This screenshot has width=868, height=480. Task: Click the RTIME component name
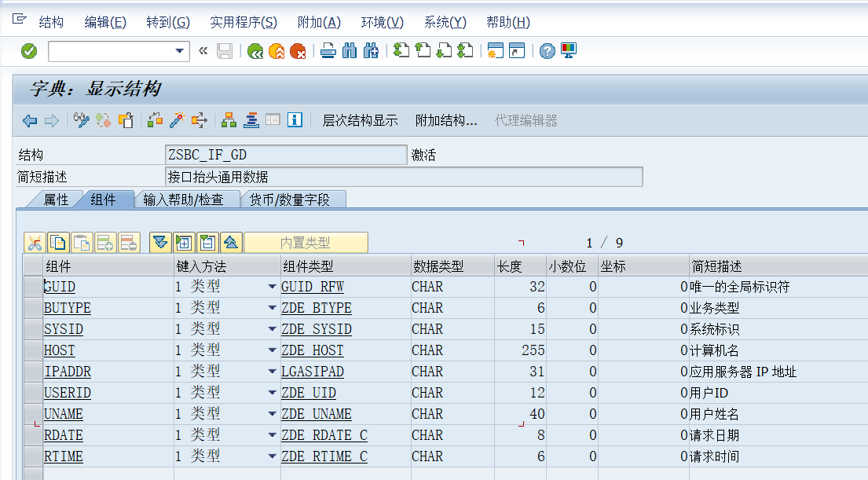tap(64, 456)
